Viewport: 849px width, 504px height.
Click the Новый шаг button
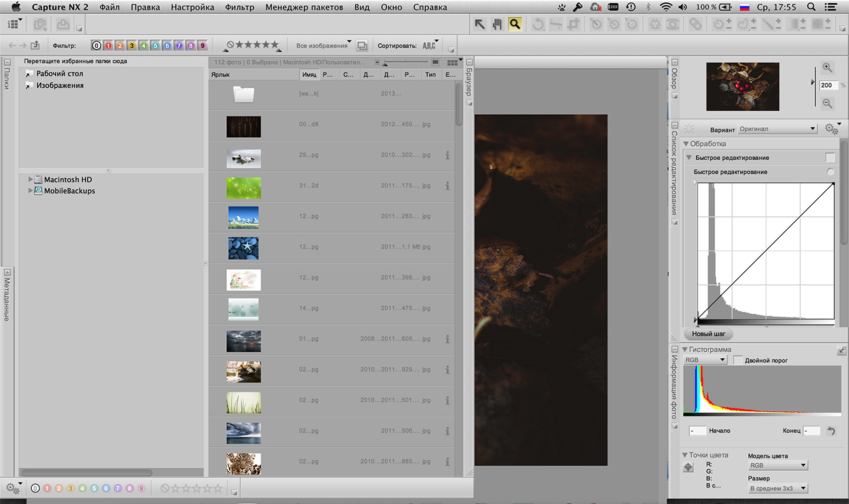(708, 334)
